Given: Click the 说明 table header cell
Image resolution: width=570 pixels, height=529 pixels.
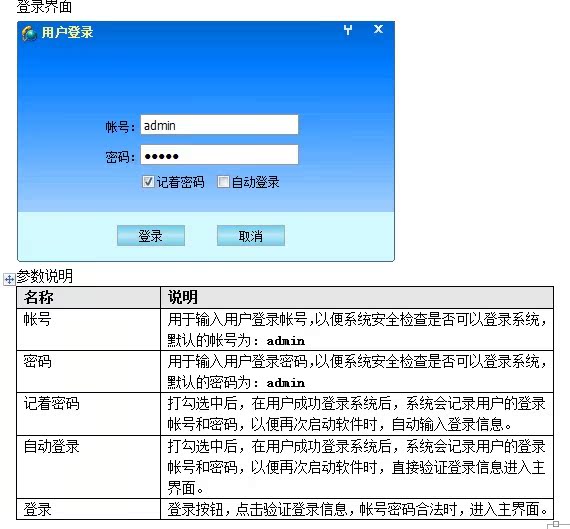Looking at the screenshot, I should tap(357, 297).
